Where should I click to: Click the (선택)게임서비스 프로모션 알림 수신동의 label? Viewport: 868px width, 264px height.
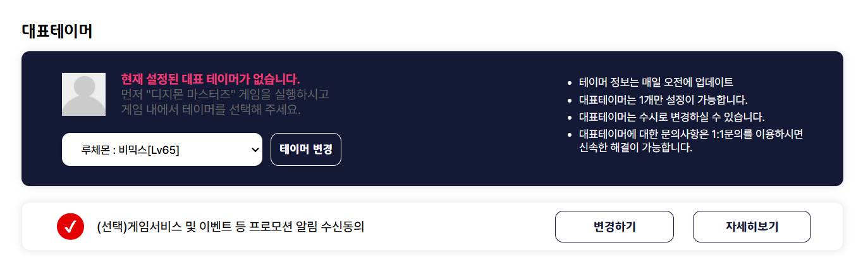(x=231, y=227)
